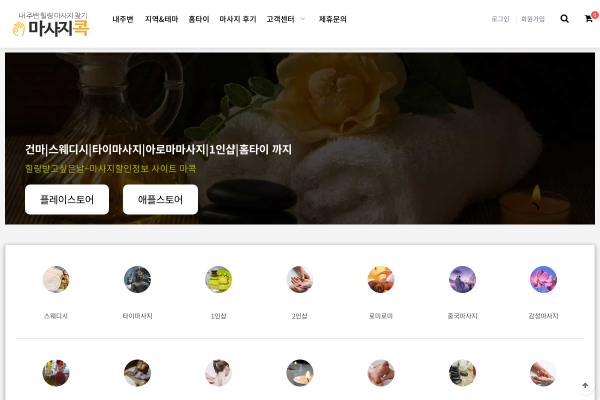Screen dimensions: 600x400
Task: Click the 플레이스토어 button
Action: (x=67, y=199)
